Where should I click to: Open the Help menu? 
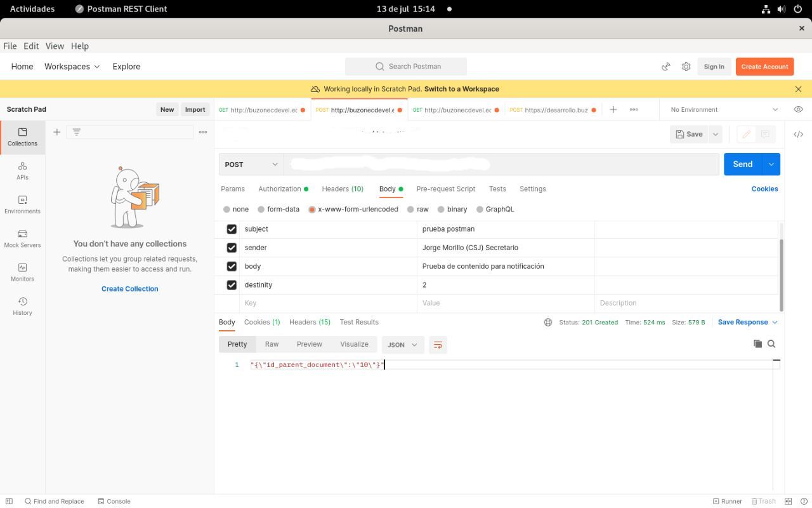(x=80, y=46)
